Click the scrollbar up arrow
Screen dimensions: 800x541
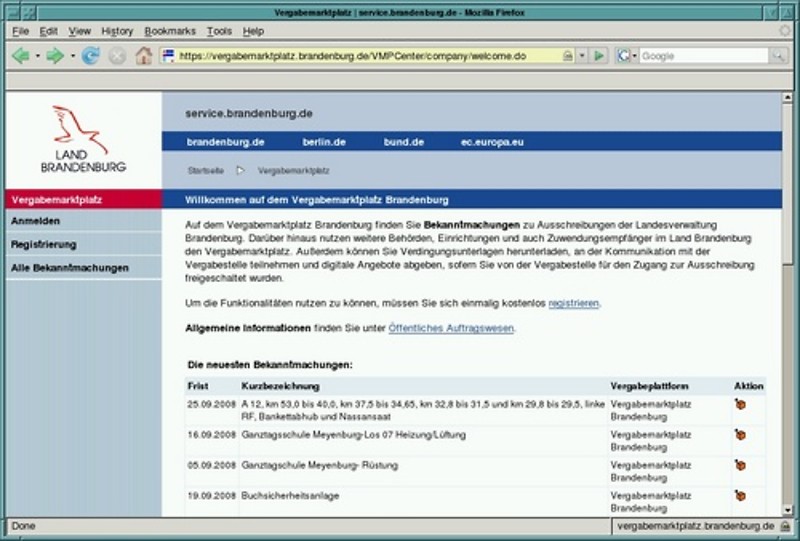coord(787,97)
